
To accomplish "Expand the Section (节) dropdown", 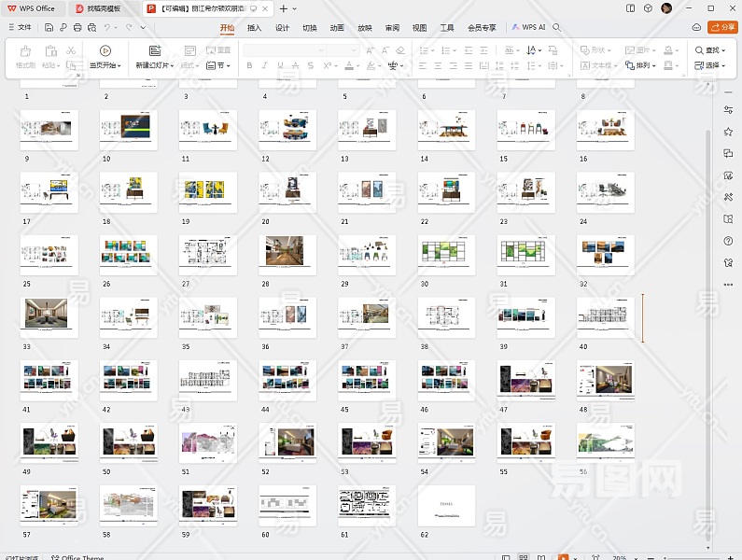I will [x=219, y=66].
